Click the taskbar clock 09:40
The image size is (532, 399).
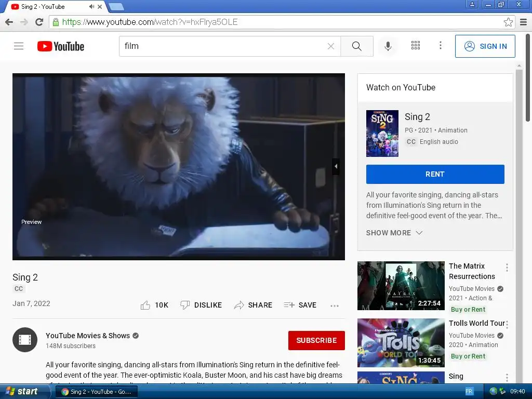[517, 391]
